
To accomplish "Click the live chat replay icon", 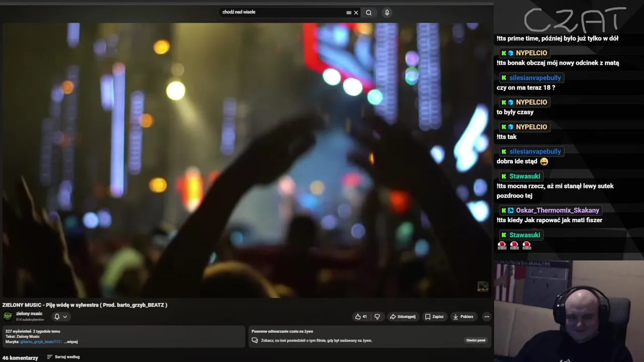I will (x=255, y=340).
